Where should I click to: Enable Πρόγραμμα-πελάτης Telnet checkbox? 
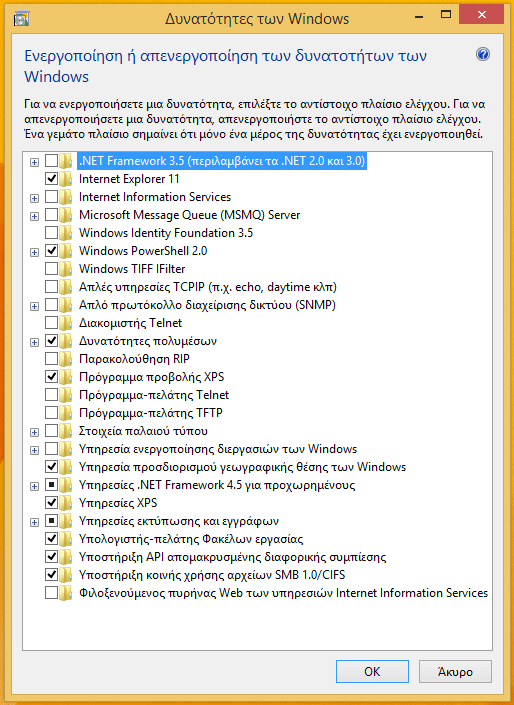click(51, 394)
